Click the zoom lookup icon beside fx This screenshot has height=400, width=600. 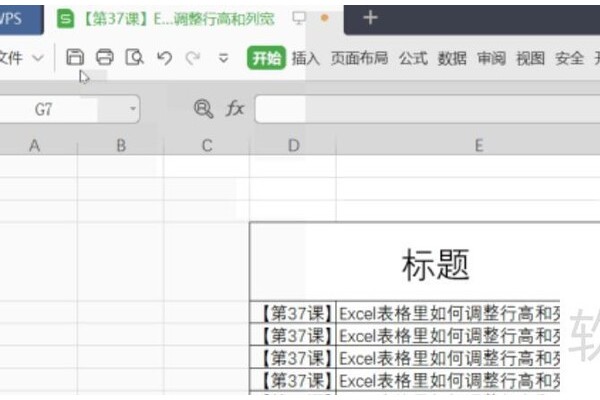point(203,109)
